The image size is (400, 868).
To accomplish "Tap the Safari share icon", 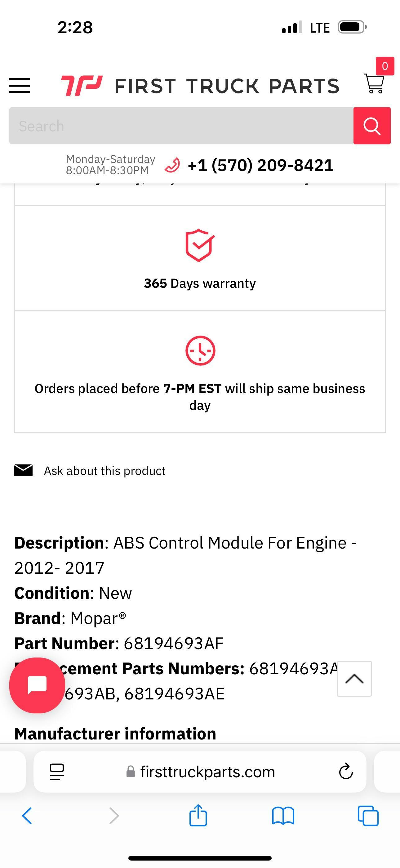I will tap(198, 816).
